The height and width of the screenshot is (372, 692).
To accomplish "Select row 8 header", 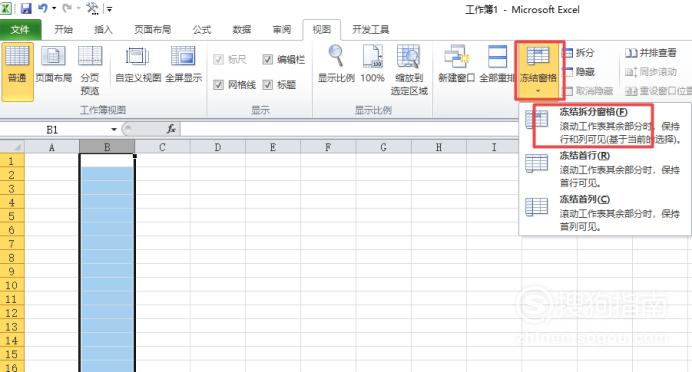I will (12, 258).
